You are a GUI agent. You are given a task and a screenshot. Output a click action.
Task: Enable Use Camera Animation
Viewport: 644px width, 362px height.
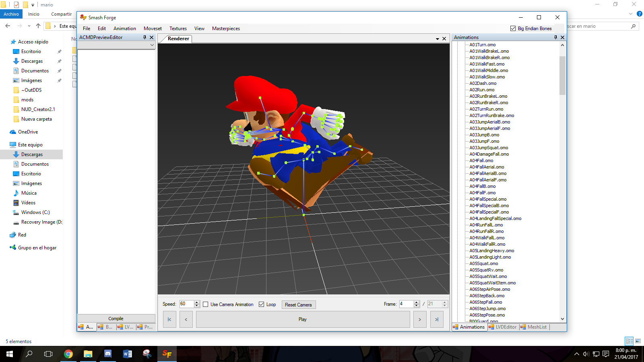(x=206, y=304)
